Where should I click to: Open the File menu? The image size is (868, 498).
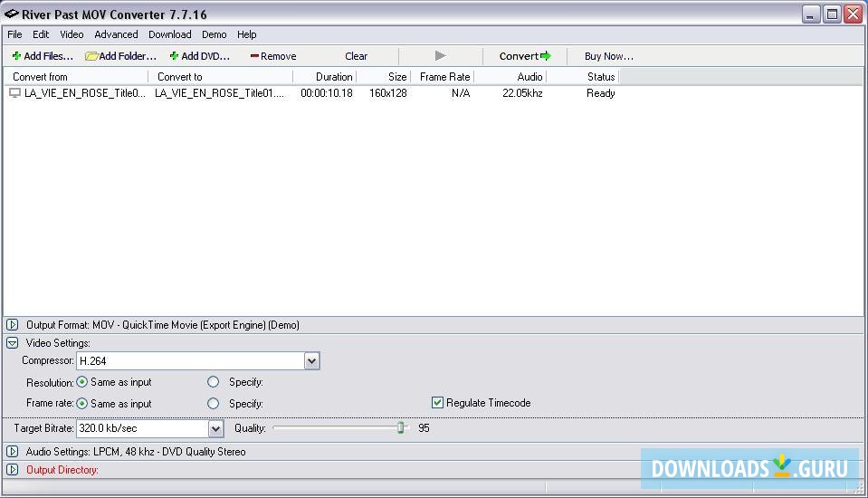(14, 34)
